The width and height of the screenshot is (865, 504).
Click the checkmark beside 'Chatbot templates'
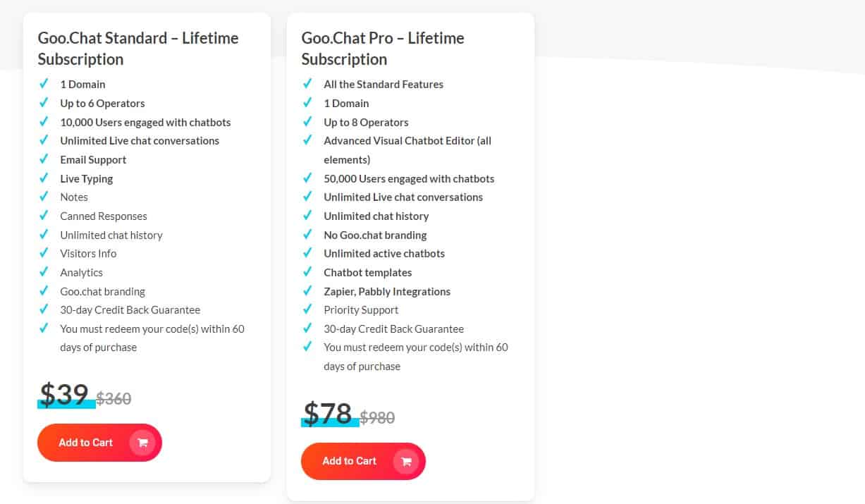pos(307,272)
